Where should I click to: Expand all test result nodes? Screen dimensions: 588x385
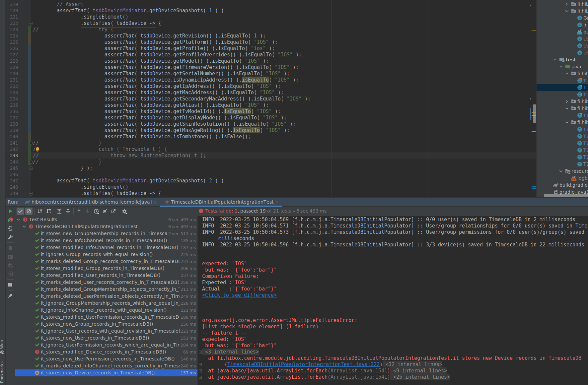[59, 211]
